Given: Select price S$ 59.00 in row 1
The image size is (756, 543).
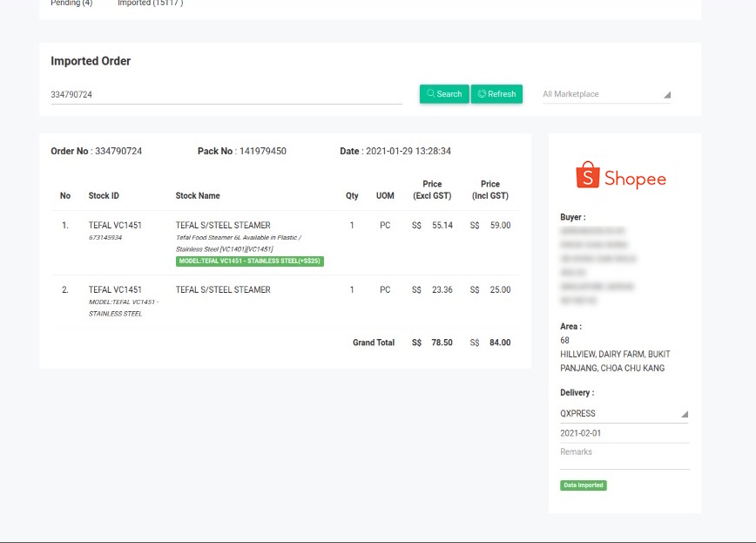Looking at the screenshot, I should click(489, 226).
